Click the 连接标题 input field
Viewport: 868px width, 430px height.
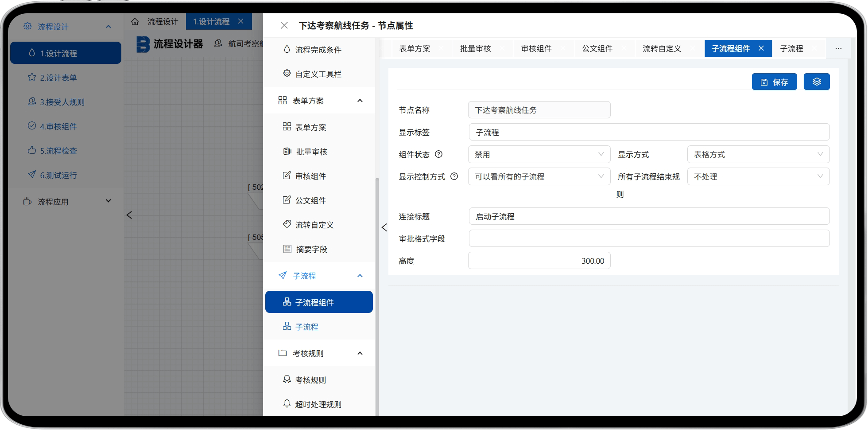click(649, 216)
